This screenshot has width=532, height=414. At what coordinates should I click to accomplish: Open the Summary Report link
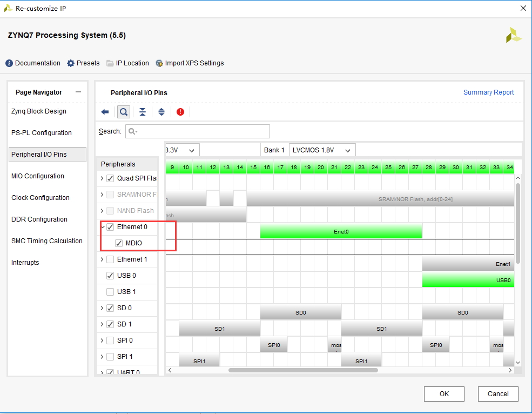(489, 92)
